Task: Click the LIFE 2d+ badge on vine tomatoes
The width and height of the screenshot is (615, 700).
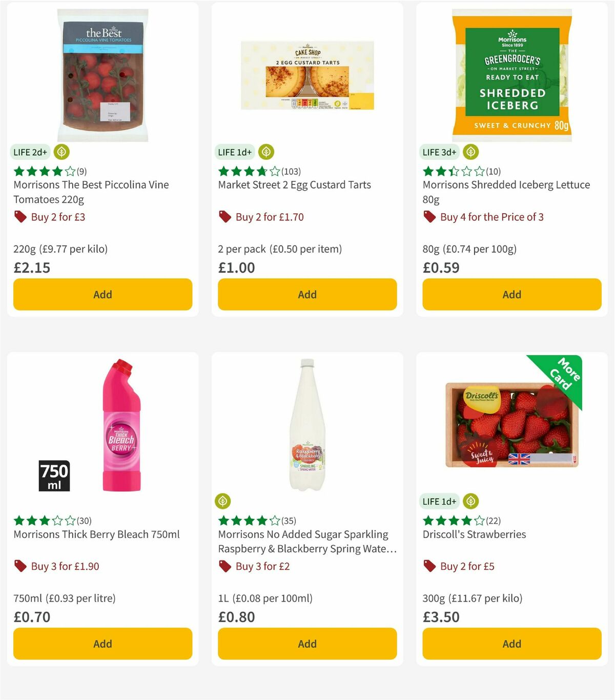Action: coord(29,152)
